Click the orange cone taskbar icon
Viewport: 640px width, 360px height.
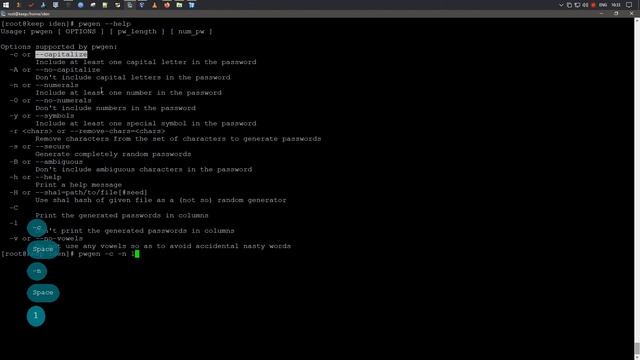pos(154,5)
